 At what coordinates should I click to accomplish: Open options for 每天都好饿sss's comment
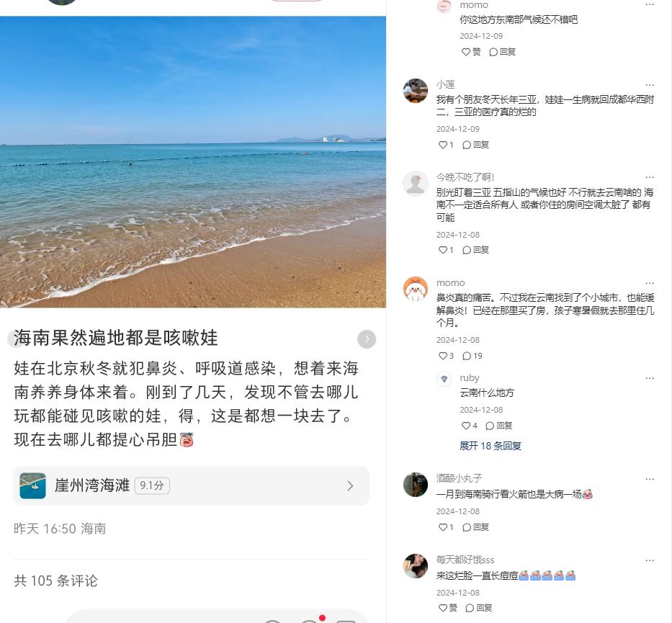(650, 560)
